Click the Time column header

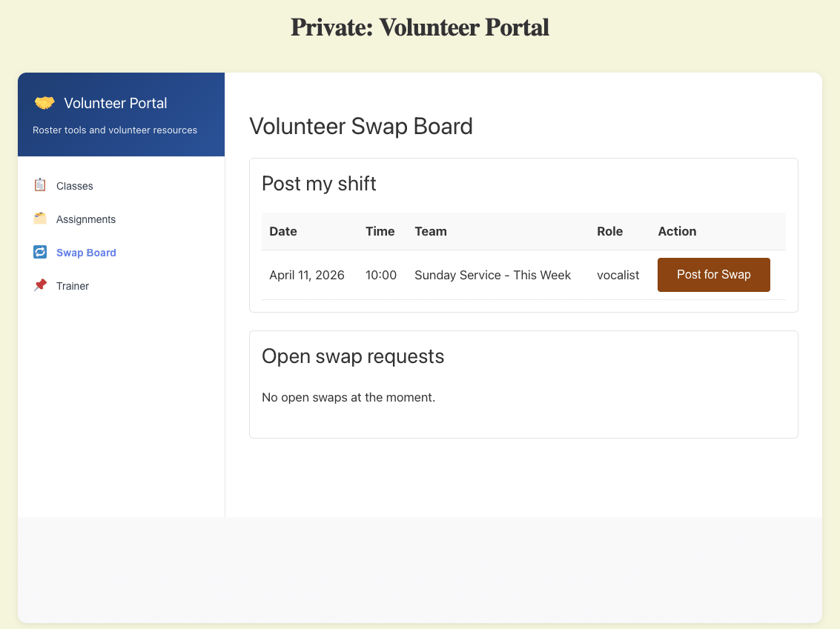(x=380, y=231)
